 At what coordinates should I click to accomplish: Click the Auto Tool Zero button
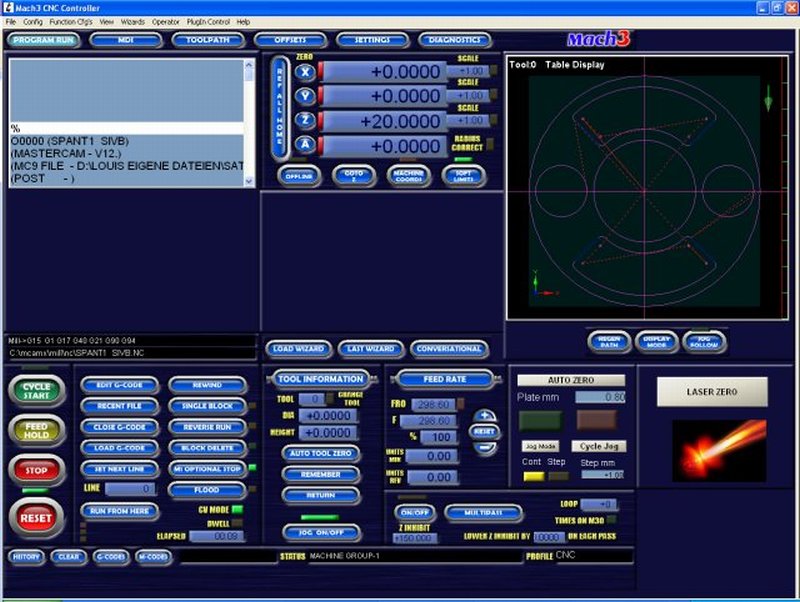[321, 453]
